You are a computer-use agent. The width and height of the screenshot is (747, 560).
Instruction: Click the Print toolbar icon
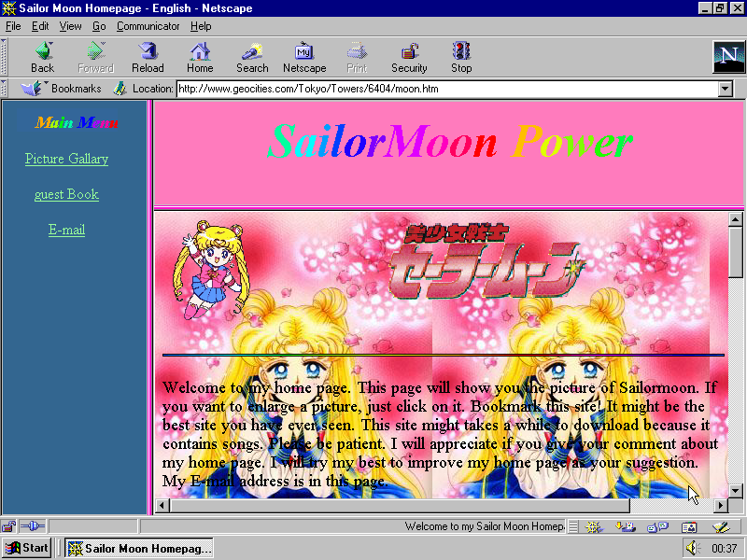(x=357, y=57)
